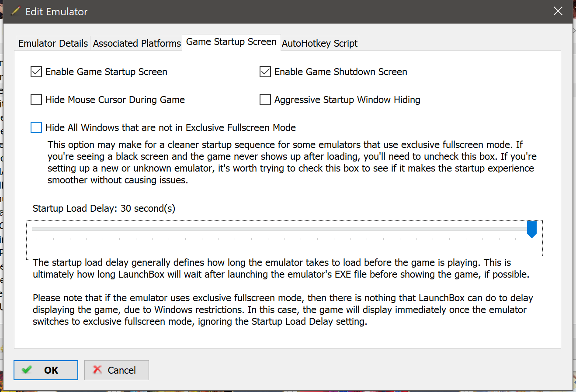
Task: Click the Startup Load Delay: 30 second(s) label
Action: 104,209
